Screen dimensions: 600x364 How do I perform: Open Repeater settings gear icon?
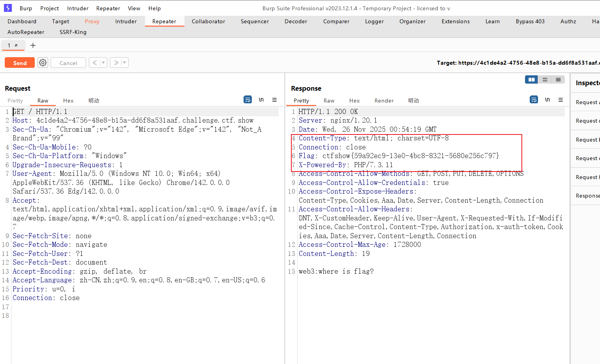click(43, 63)
